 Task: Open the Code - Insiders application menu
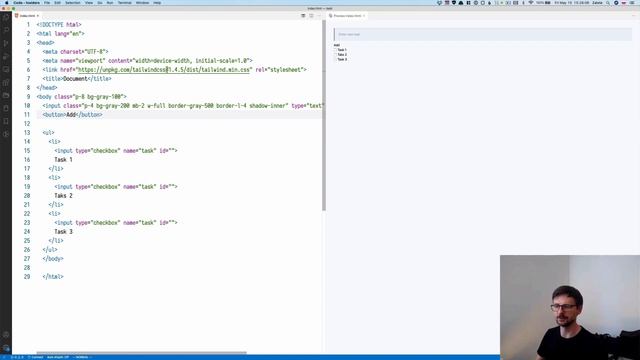[x=27, y=3]
